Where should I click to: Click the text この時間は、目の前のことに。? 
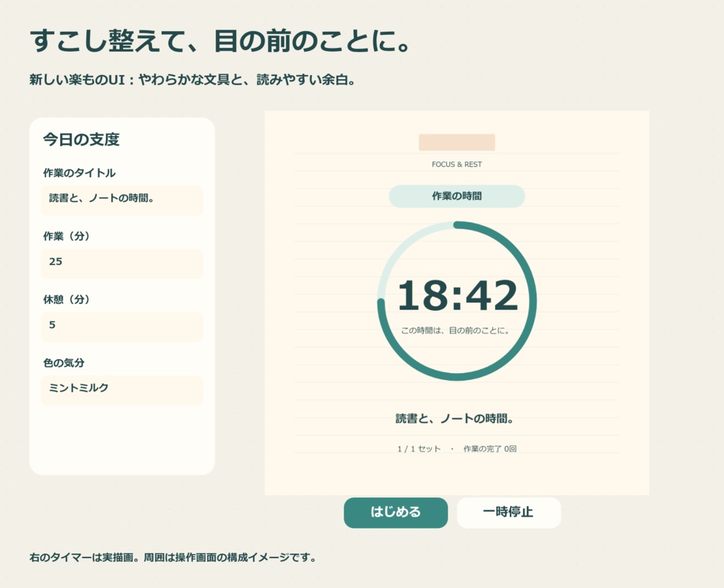(455, 331)
